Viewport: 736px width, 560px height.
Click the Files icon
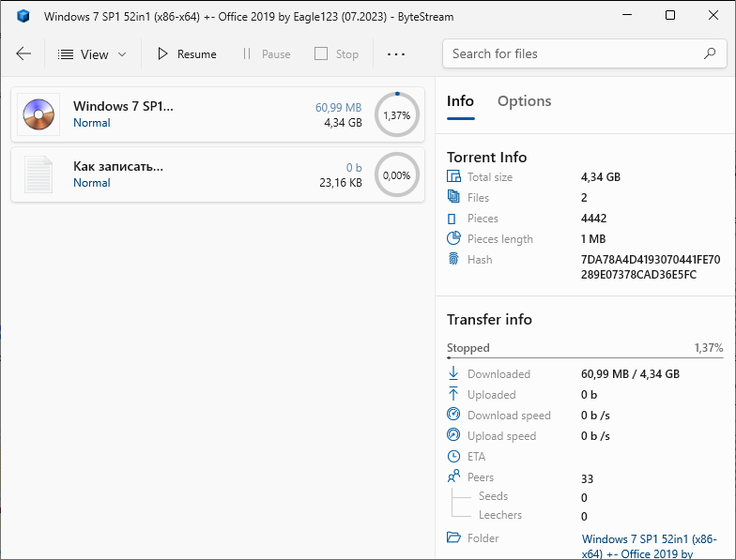pyautogui.click(x=453, y=197)
